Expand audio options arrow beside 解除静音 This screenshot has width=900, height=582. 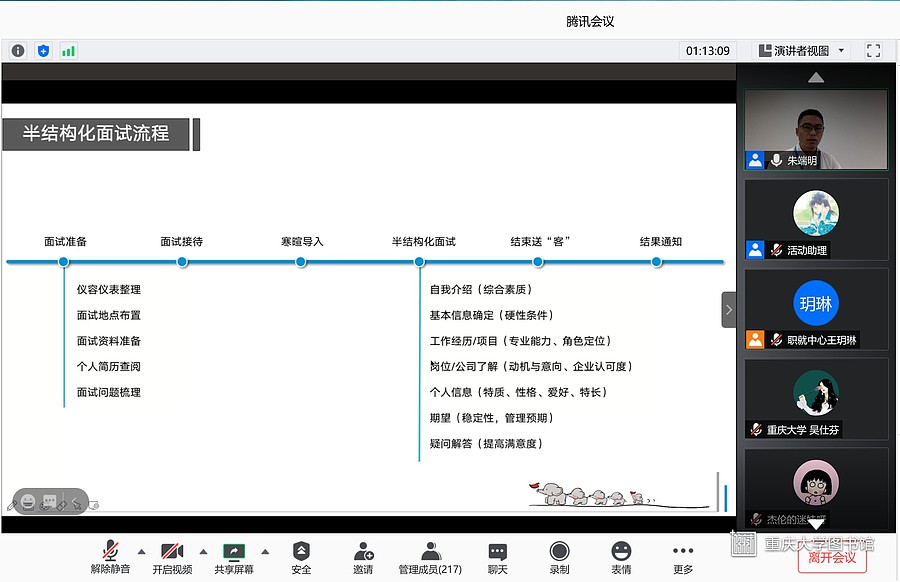pos(141,551)
